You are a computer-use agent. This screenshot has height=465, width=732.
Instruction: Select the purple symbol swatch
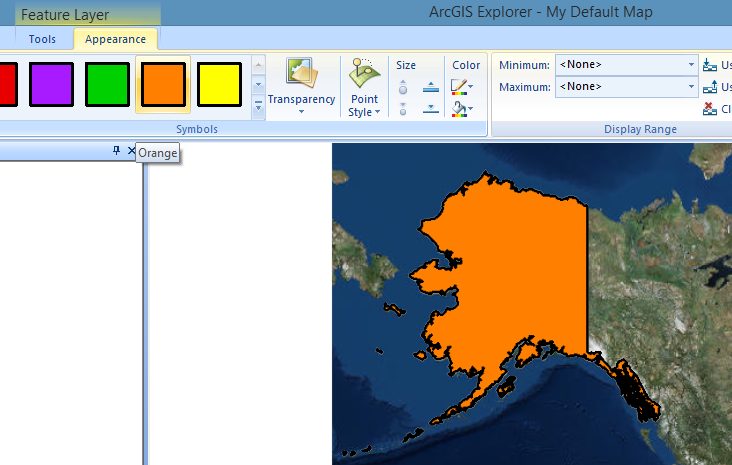(51, 85)
